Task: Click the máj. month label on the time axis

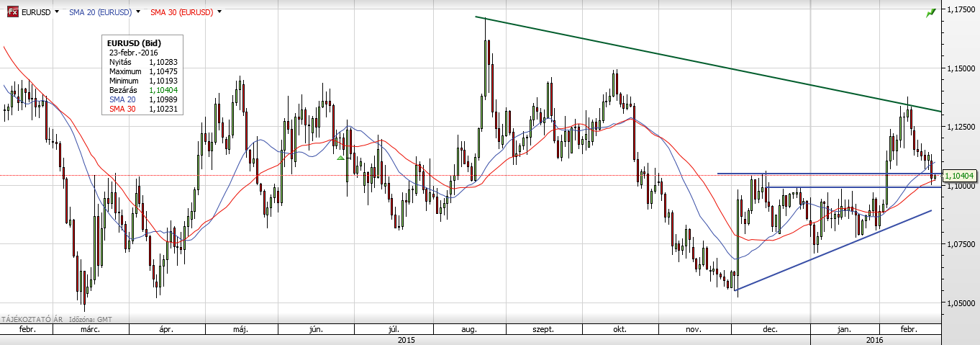Action: coord(241,329)
